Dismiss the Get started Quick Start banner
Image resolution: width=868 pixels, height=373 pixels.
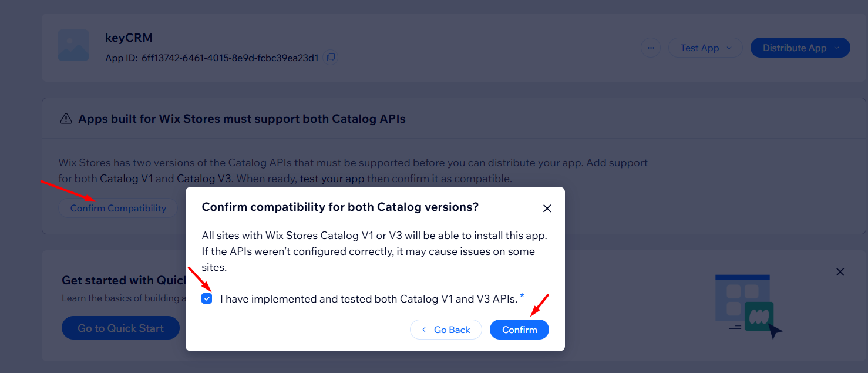pyautogui.click(x=840, y=272)
